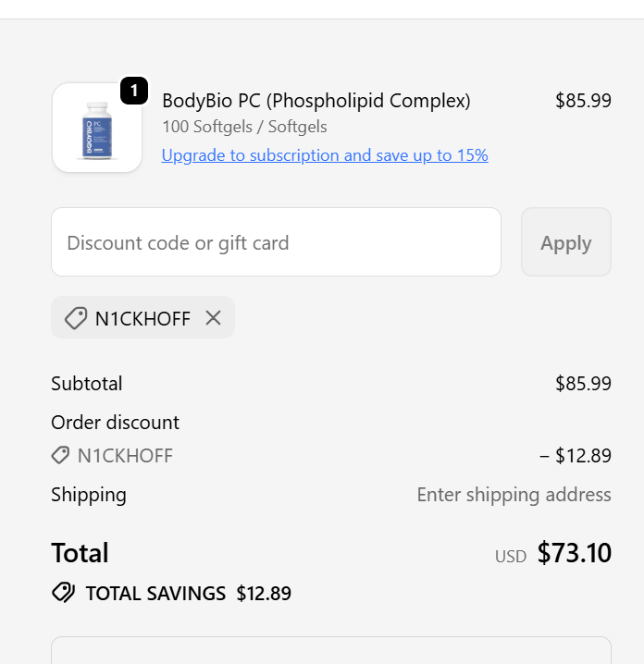The height and width of the screenshot is (664, 644).
Task: Click the product price at the top
Action: tap(583, 101)
